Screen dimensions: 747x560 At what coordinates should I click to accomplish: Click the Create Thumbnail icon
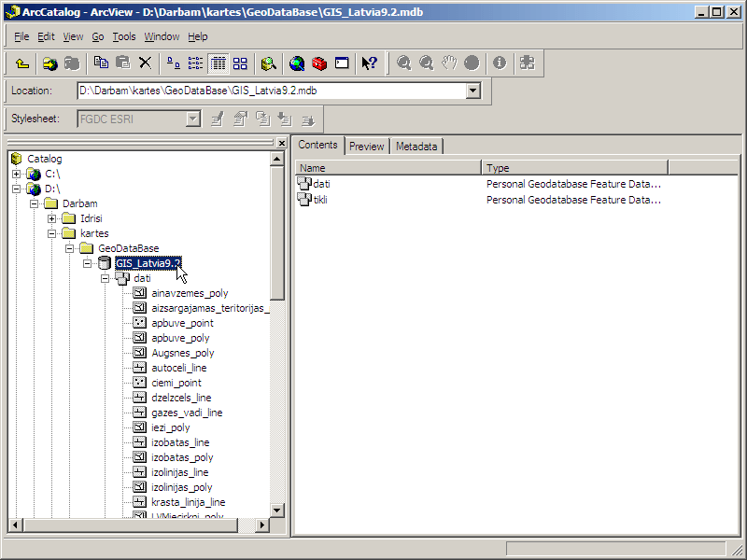527,63
